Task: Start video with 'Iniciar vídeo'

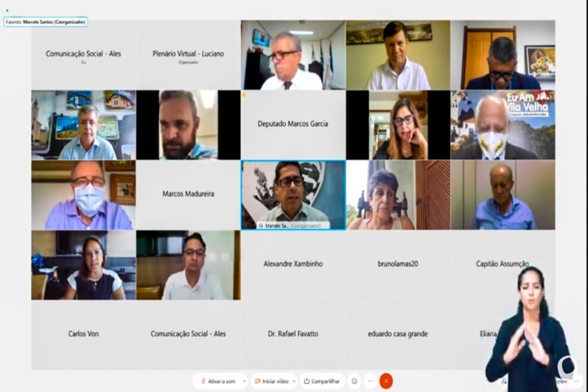Action: 272,381
